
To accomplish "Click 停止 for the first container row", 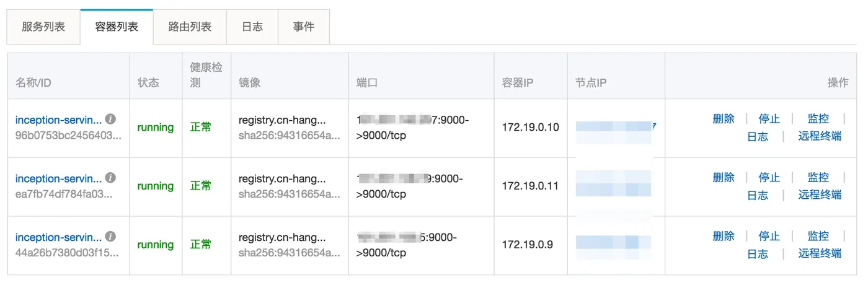I will 769,119.
